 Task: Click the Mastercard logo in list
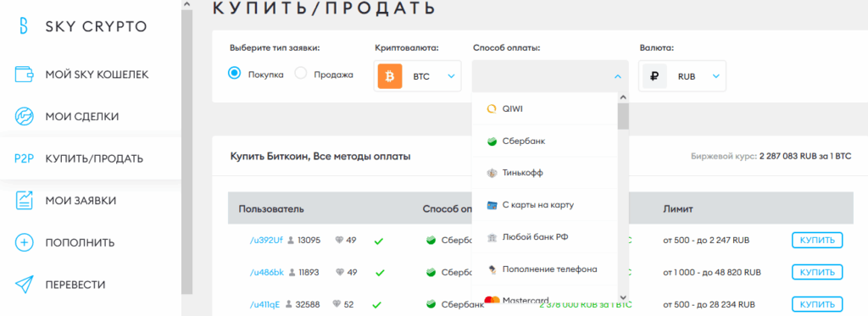(x=492, y=301)
